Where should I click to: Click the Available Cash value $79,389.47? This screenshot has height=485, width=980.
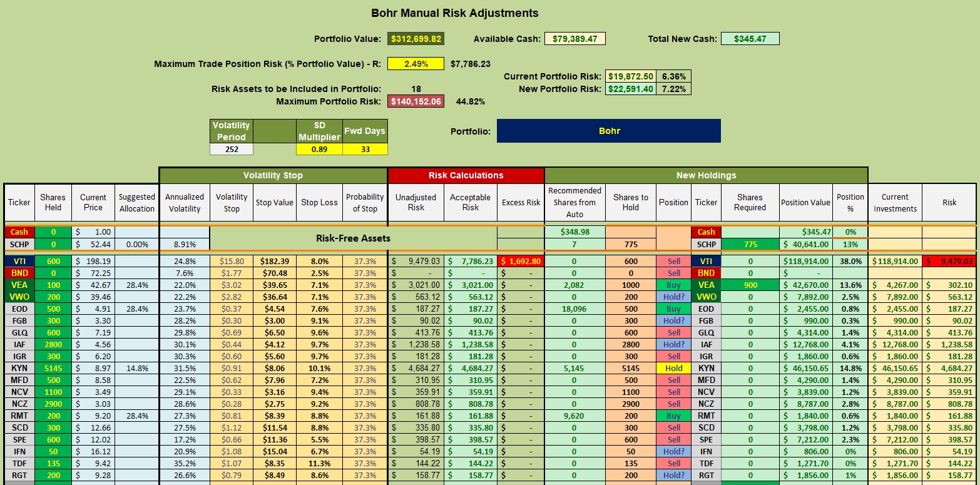575,39
